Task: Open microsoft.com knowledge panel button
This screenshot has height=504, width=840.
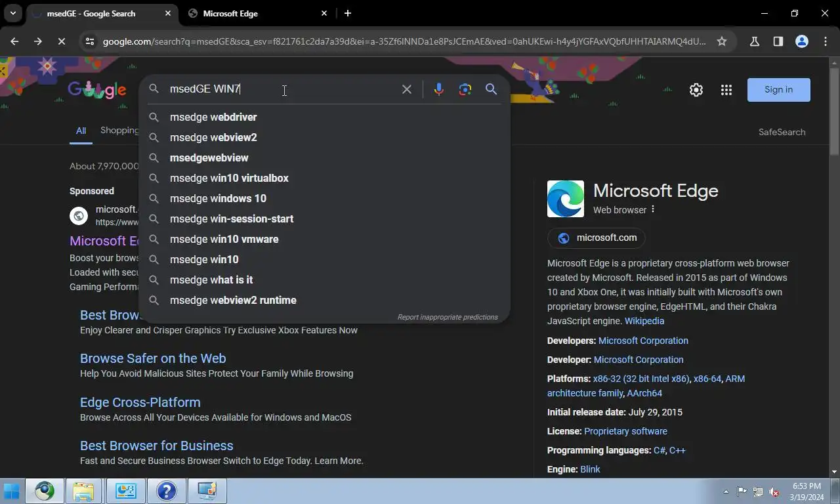Action: click(x=596, y=238)
